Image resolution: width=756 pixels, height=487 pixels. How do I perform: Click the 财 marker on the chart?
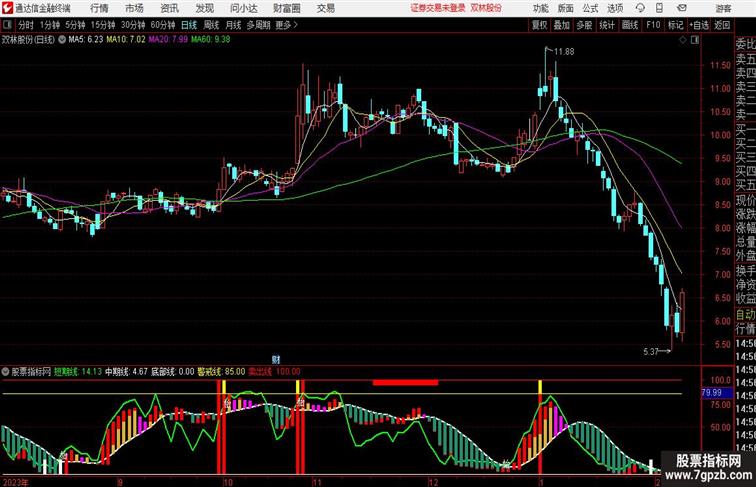coord(276,359)
